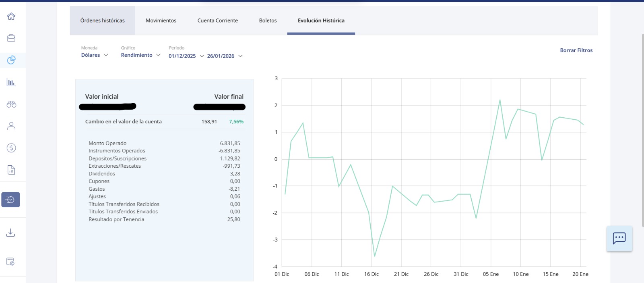644x283 pixels.
Task: Open the chat support bubble
Action: [619, 238]
